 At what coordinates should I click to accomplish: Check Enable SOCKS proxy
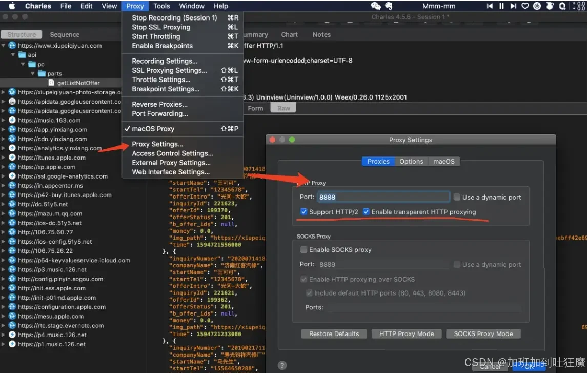pos(304,249)
